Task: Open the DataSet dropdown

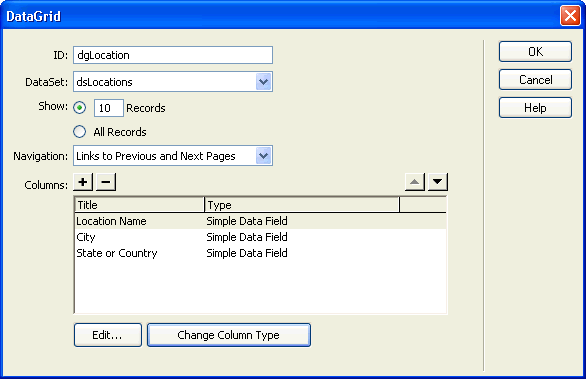Action: tap(263, 81)
